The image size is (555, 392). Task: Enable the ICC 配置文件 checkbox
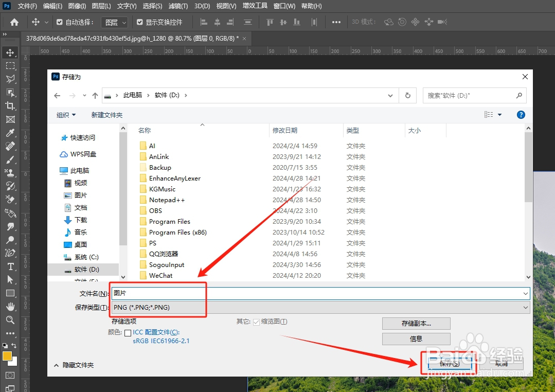(128, 333)
